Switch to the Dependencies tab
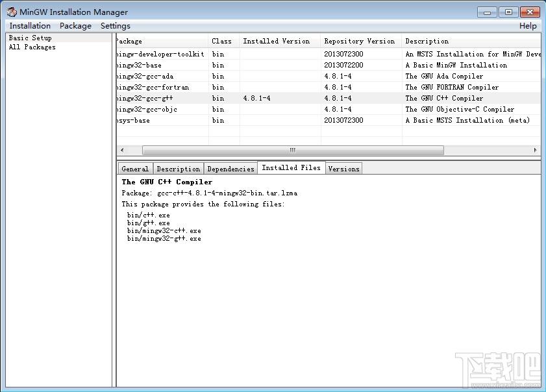Image resolution: width=546 pixels, height=392 pixels. click(x=230, y=169)
